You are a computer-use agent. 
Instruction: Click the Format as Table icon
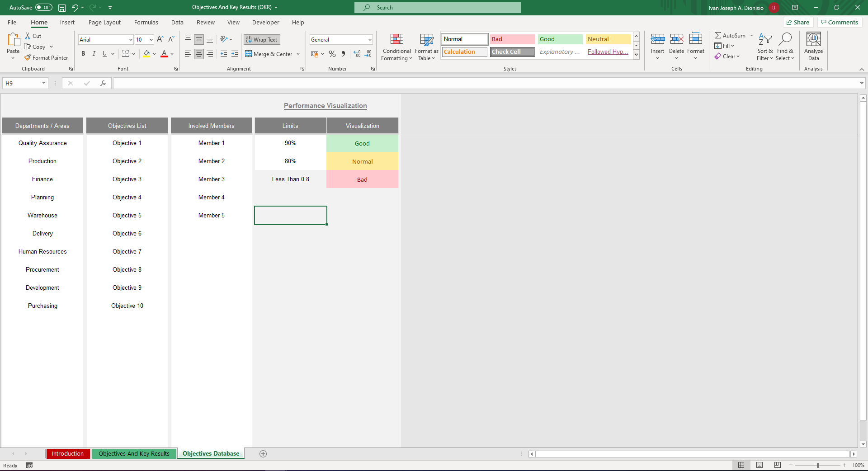point(427,47)
